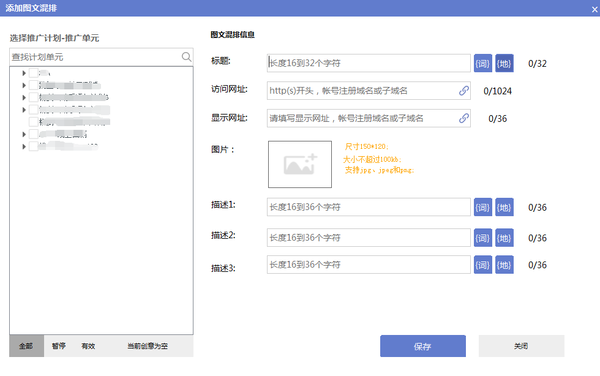The height and width of the screenshot is (376, 600).
Task: Expand the second plan in the tree
Action: pos(24,85)
